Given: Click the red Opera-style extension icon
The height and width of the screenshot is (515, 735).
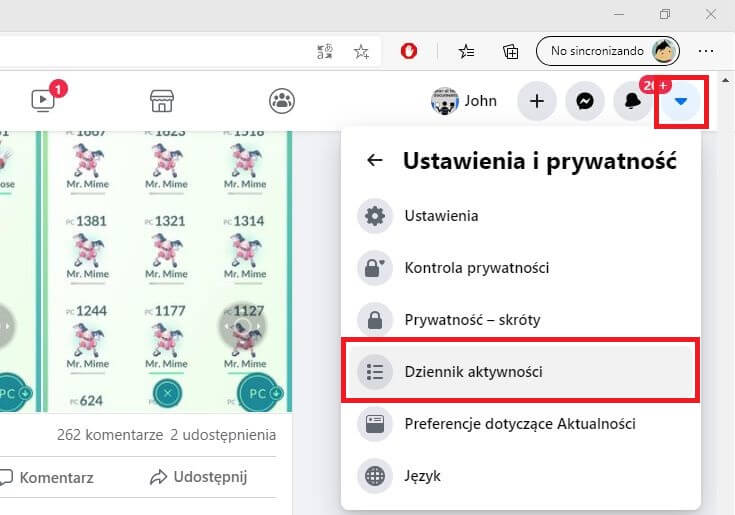Looking at the screenshot, I should pos(409,51).
